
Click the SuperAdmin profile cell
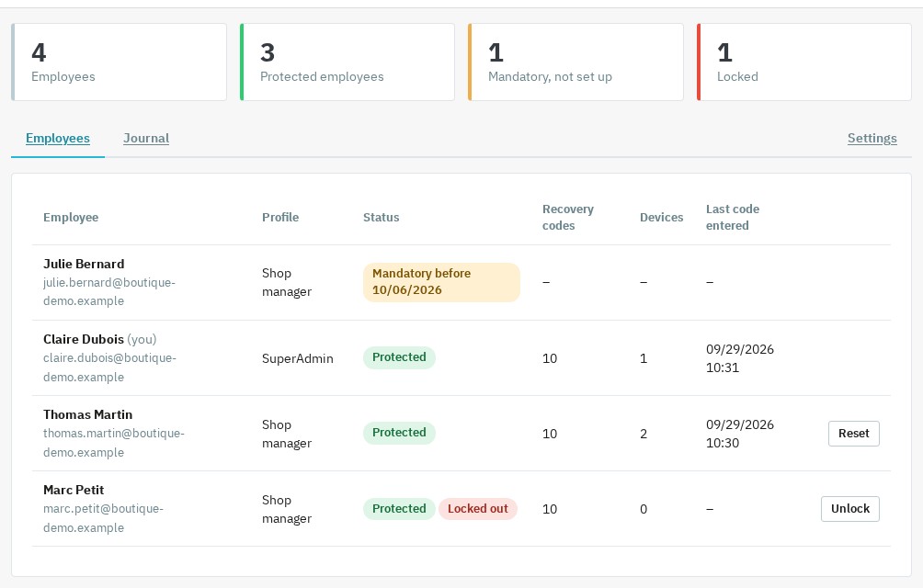tap(297, 358)
